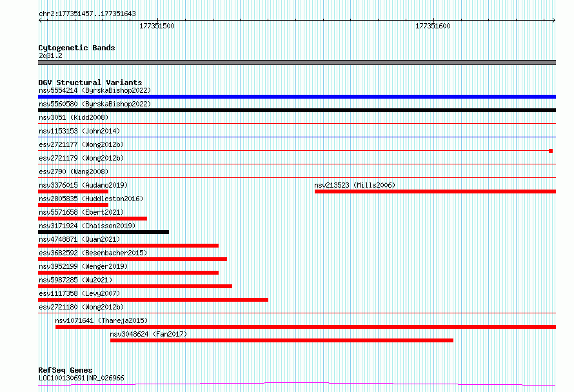Open variant nsv3171924 (Chaisson2019)
Image resolution: width=574 pixels, height=392 pixels.
(87, 226)
